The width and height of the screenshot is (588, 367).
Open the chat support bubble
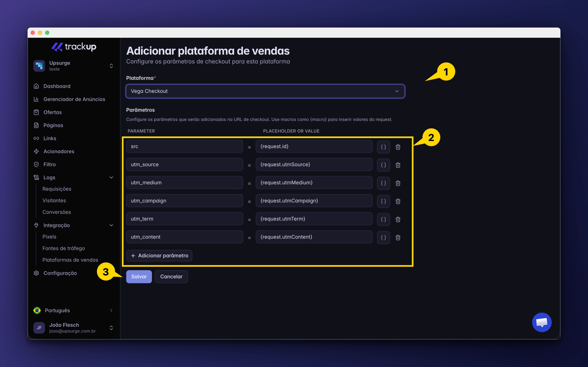[x=542, y=322]
